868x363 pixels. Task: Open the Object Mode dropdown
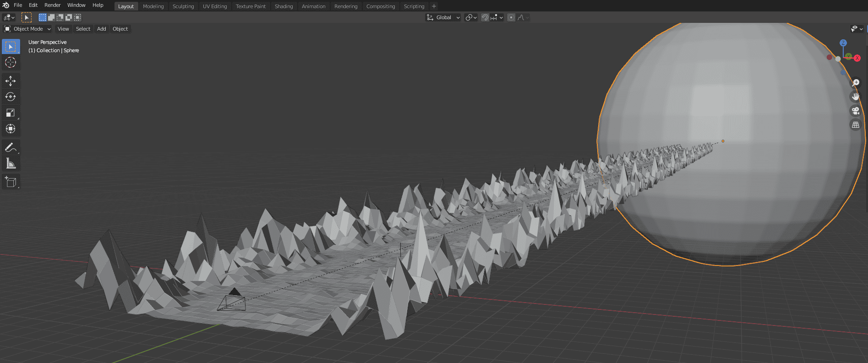(27, 29)
